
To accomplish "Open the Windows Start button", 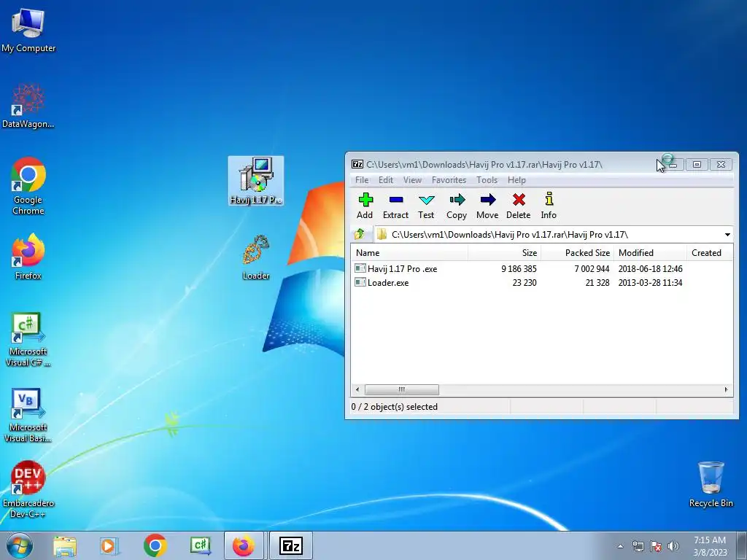I will [x=20, y=545].
